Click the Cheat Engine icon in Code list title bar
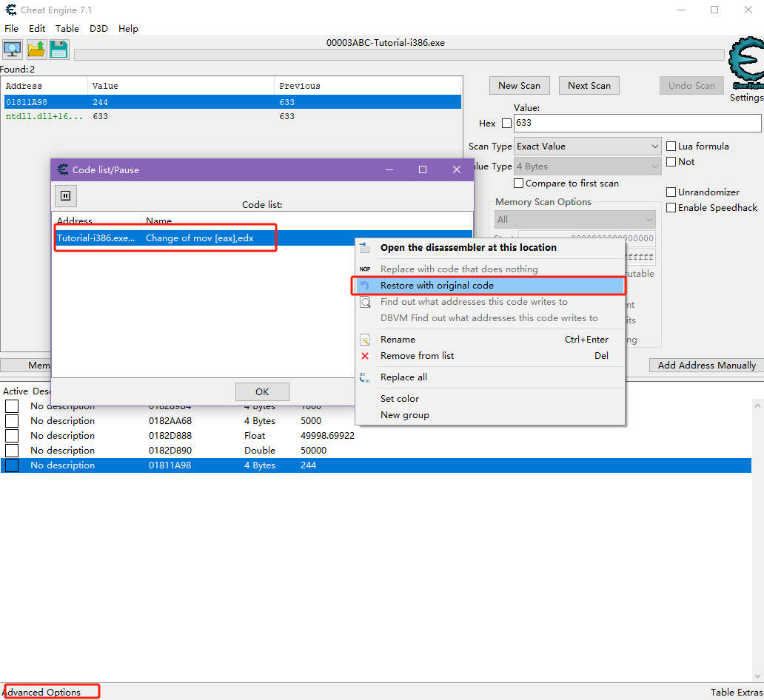 pos(63,169)
